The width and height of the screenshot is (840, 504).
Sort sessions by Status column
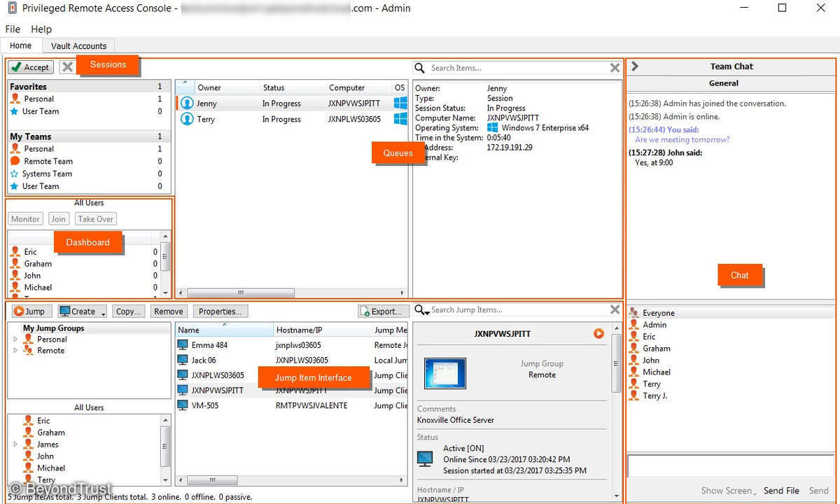tap(291, 88)
